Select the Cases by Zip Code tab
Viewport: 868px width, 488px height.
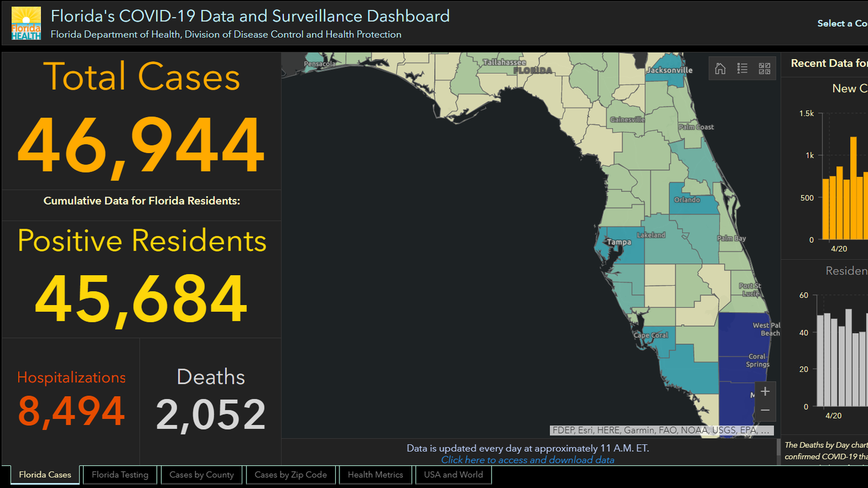(x=291, y=475)
